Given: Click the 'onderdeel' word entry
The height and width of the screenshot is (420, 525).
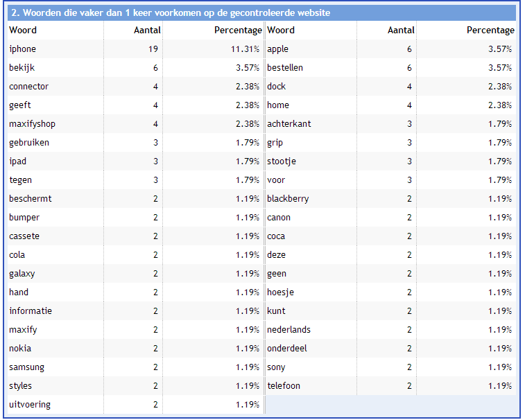Looking at the screenshot, I should pos(287,349).
